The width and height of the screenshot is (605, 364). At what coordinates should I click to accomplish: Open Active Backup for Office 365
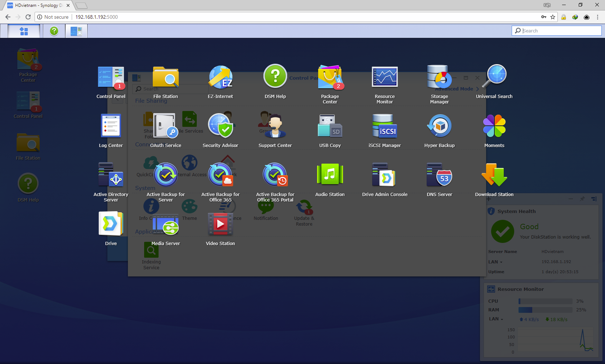[x=221, y=182]
